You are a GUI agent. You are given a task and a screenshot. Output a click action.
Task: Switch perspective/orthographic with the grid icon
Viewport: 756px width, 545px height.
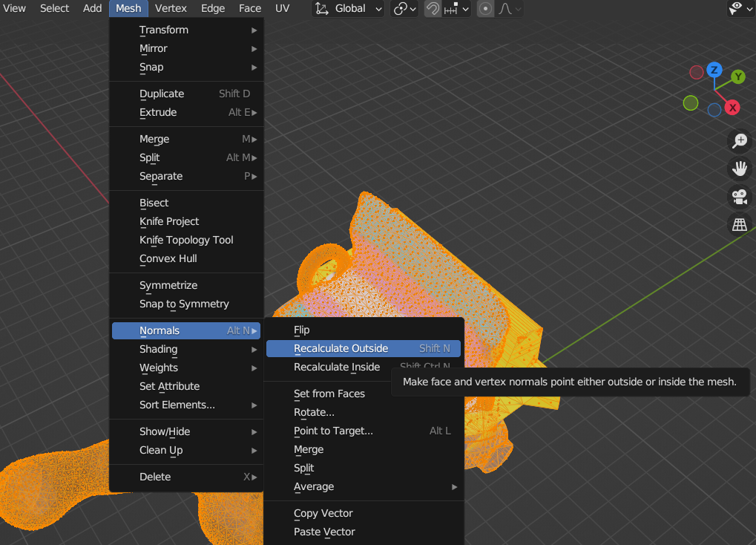(739, 225)
